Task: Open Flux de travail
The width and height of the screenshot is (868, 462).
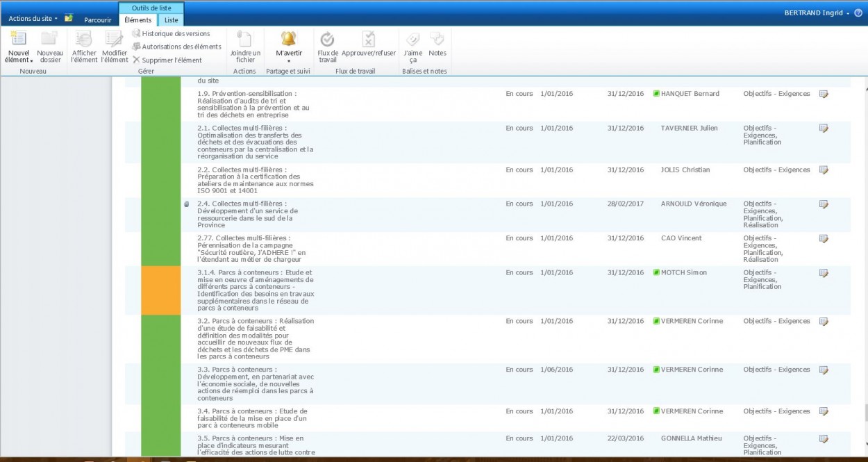Action: point(328,47)
